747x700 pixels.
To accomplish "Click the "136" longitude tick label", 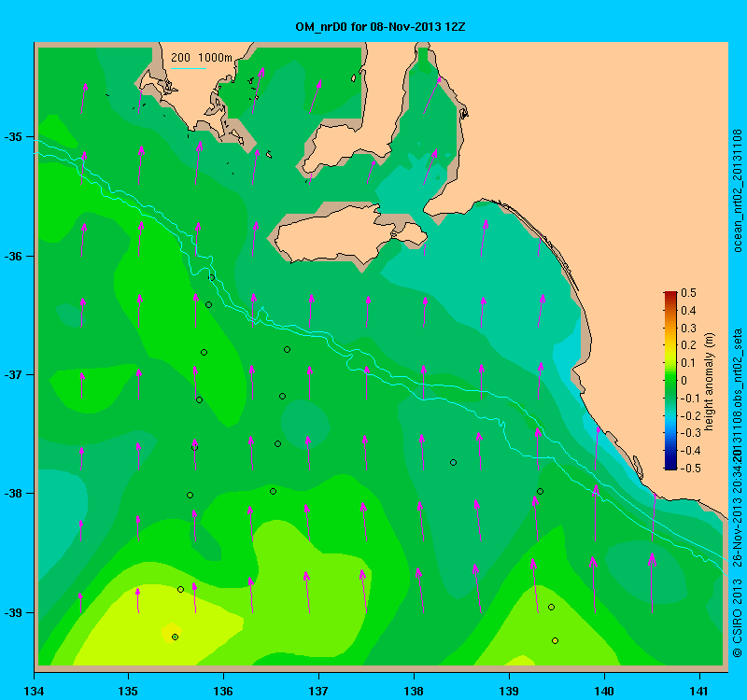I will (223, 691).
